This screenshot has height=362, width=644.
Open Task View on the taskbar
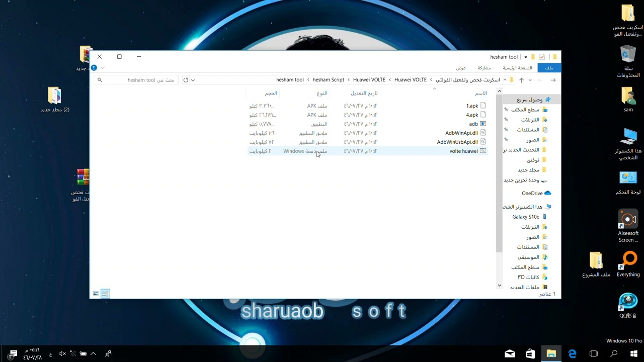click(593, 353)
